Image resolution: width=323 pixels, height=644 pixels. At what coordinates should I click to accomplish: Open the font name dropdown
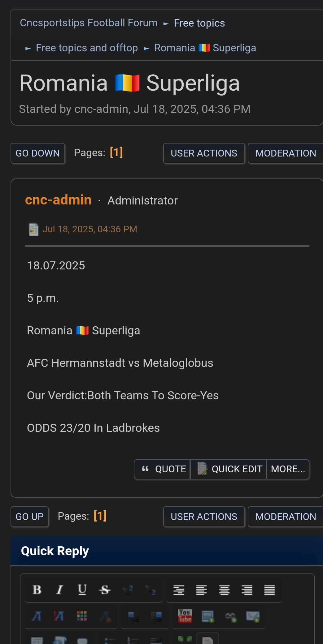point(37,616)
